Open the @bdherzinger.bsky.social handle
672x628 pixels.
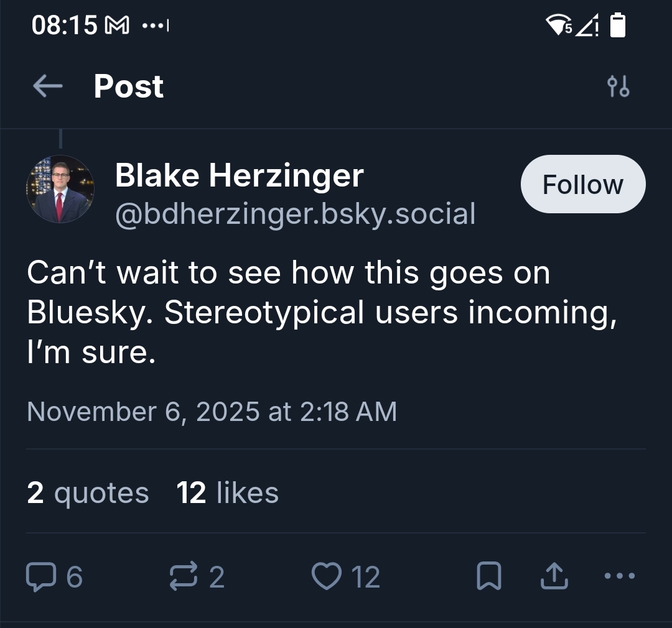pyautogui.click(x=296, y=214)
